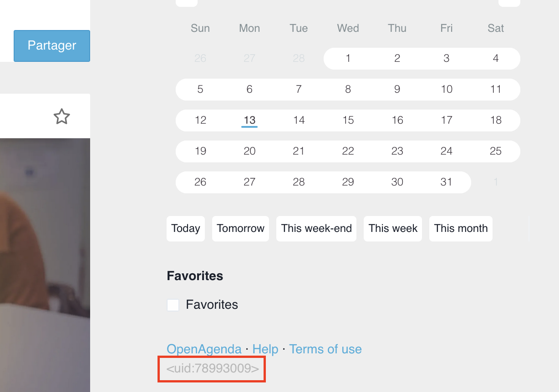The image size is (559, 392).
Task: Click day 19 in the calendar
Action: 200,151
